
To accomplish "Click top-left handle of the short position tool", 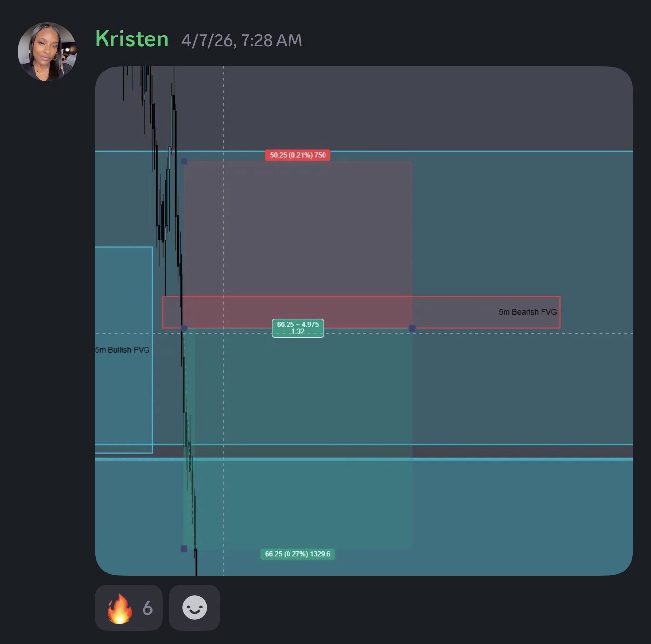I will [184, 161].
